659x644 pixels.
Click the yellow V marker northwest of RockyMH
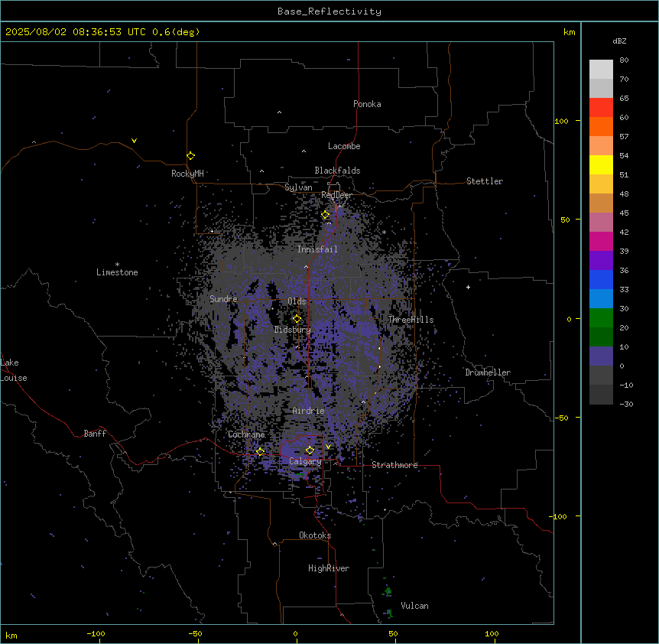coord(134,141)
